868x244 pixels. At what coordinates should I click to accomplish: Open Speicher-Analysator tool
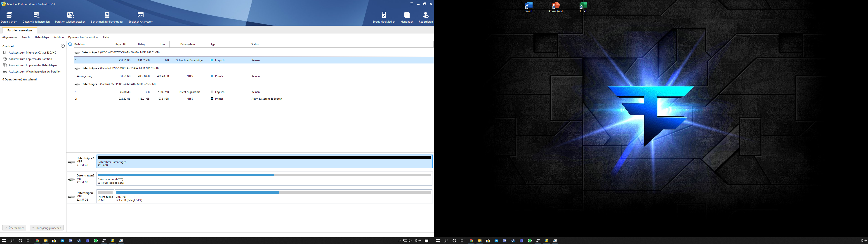click(141, 17)
